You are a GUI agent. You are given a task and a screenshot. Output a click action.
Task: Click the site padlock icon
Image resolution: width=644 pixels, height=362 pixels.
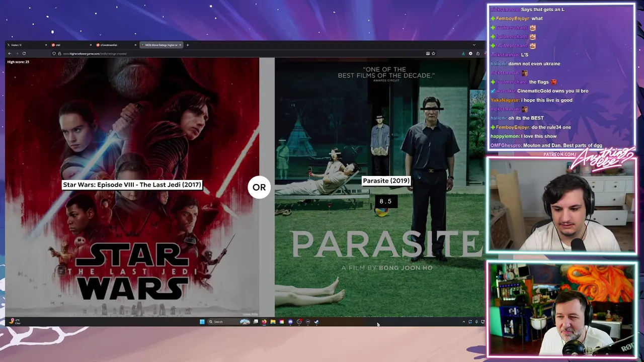59,53
